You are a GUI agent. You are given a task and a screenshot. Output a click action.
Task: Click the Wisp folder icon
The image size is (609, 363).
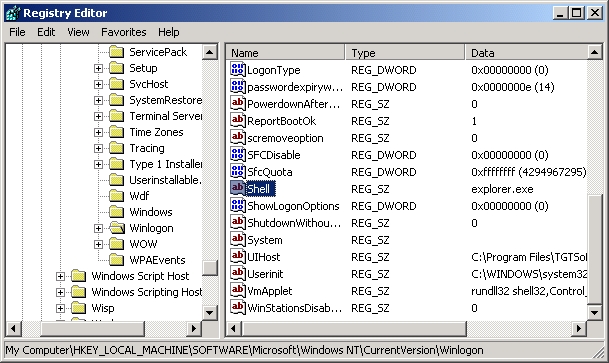[78, 308]
